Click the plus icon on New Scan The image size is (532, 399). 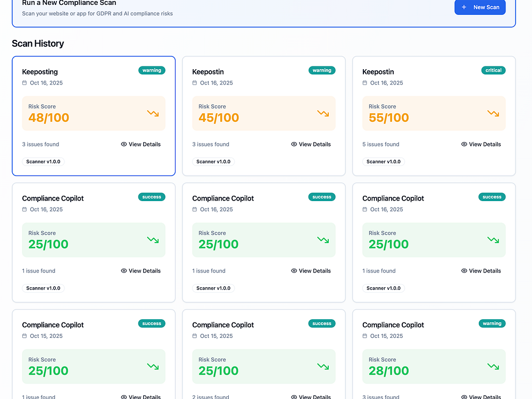coord(464,7)
